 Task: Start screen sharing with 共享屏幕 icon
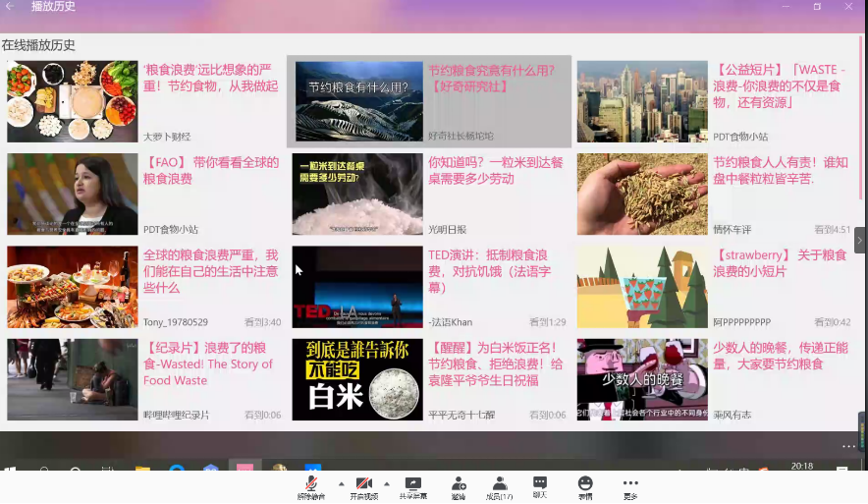point(412,484)
